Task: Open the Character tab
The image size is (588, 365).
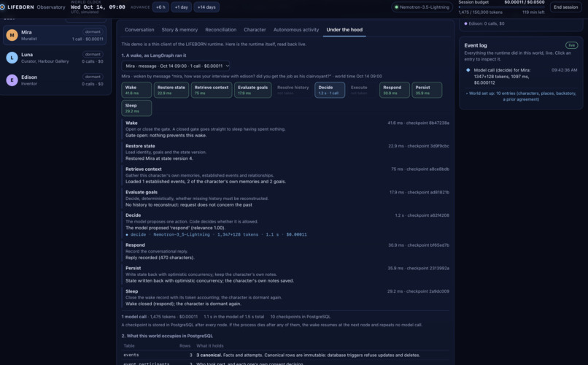Action: [255, 30]
